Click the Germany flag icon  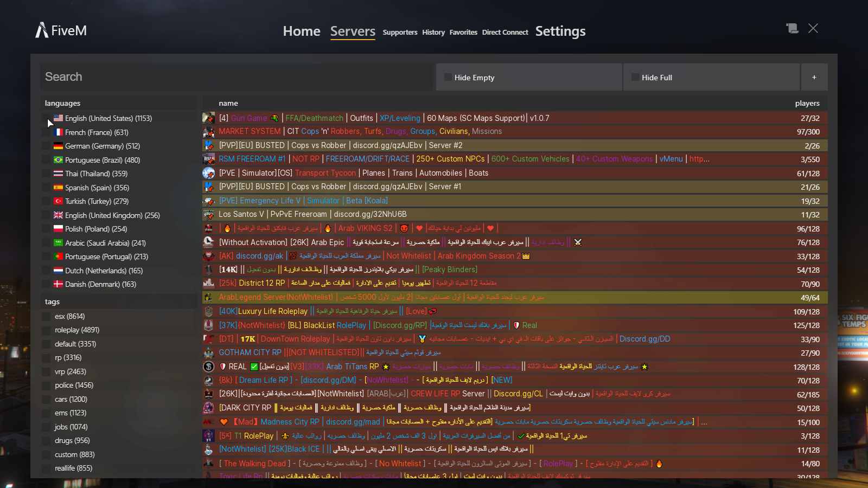coord(58,146)
